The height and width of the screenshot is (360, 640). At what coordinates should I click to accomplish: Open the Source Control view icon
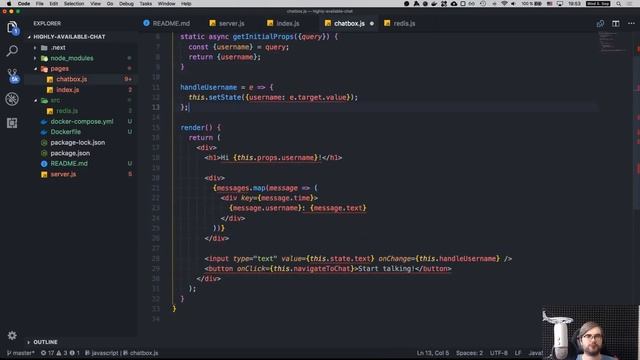[13, 76]
